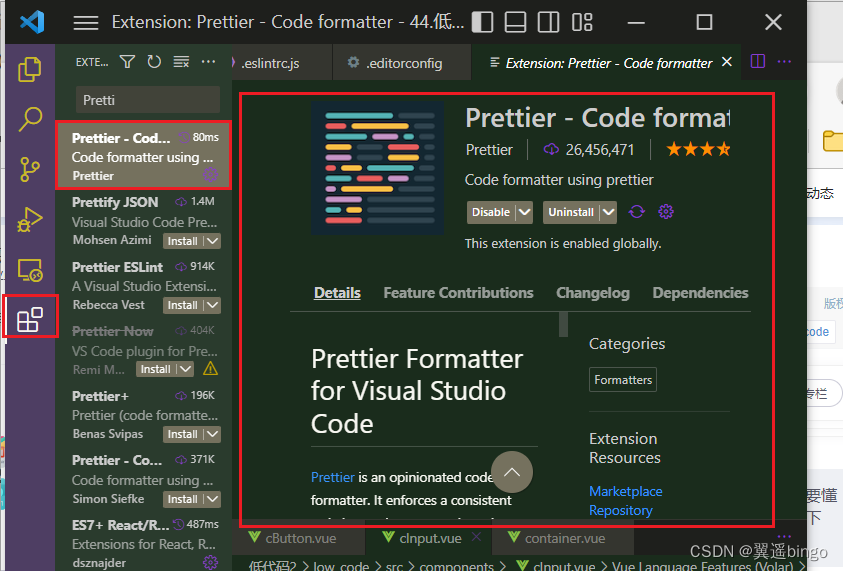Click the Prettier extension logo
Viewport: 843px width, 571px height.
click(x=378, y=168)
